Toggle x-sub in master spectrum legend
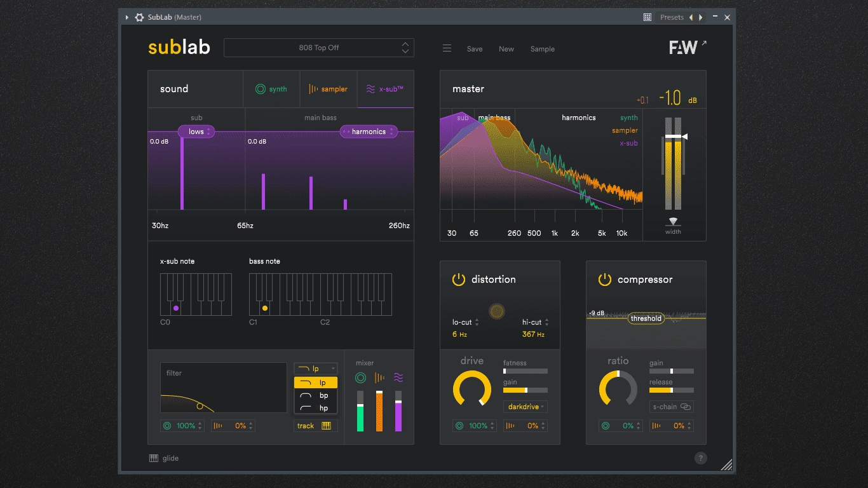Screen dimensions: 868x488 tap(628, 143)
